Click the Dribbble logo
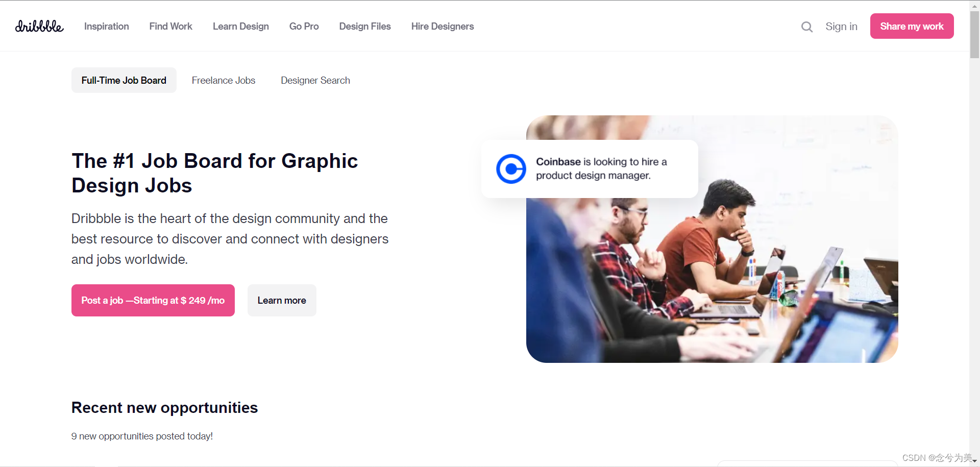The width and height of the screenshot is (980, 467). click(39, 26)
